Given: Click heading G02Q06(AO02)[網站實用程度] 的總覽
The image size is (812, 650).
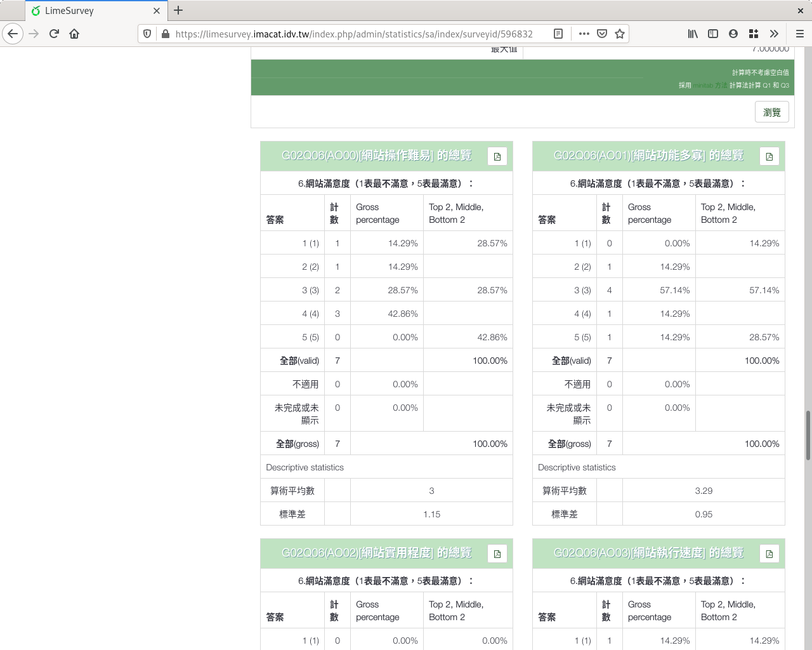Looking at the screenshot, I should pos(377,553).
